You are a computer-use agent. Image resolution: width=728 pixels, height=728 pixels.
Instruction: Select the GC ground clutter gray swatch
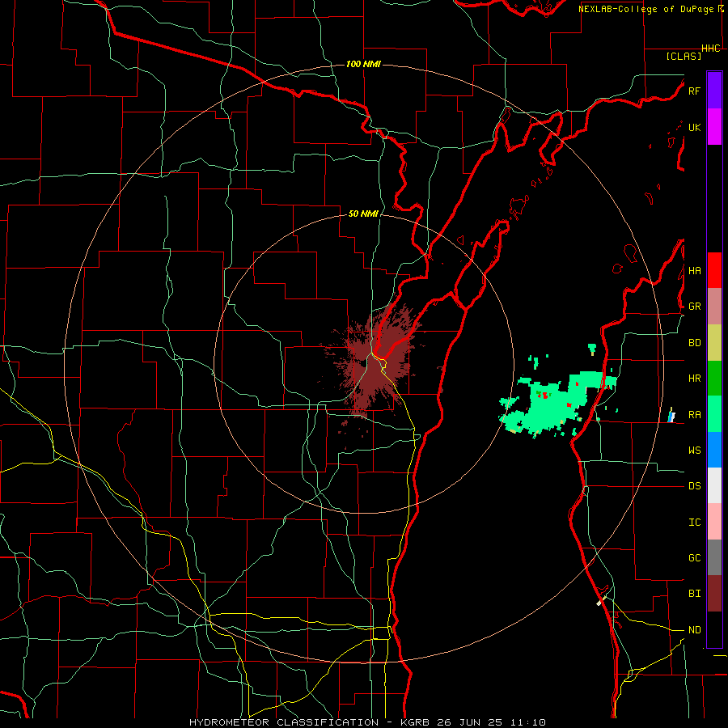coord(714,557)
